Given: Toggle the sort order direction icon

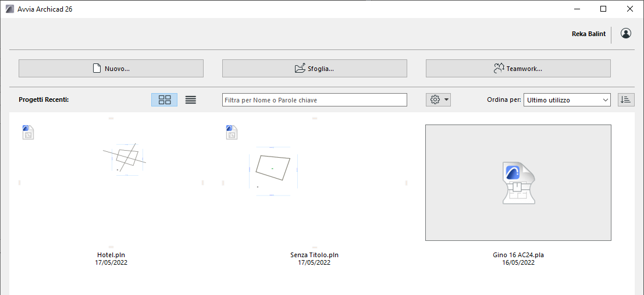Looking at the screenshot, I should (x=626, y=100).
